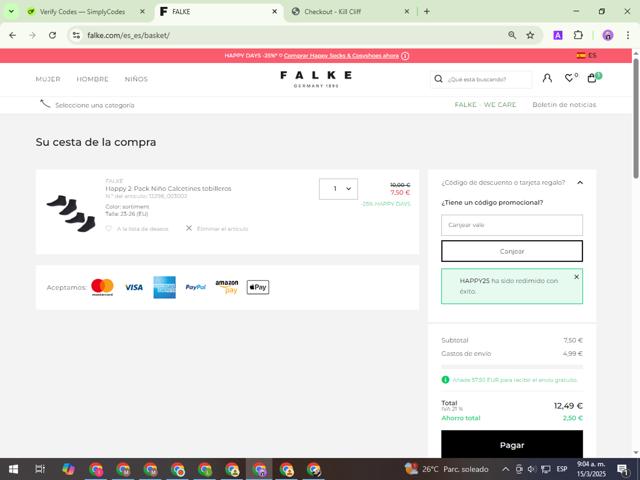Viewport: 640px width, 480px height.
Task: Bookmark this page with the star icon
Action: pyautogui.click(x=530, y=36)
